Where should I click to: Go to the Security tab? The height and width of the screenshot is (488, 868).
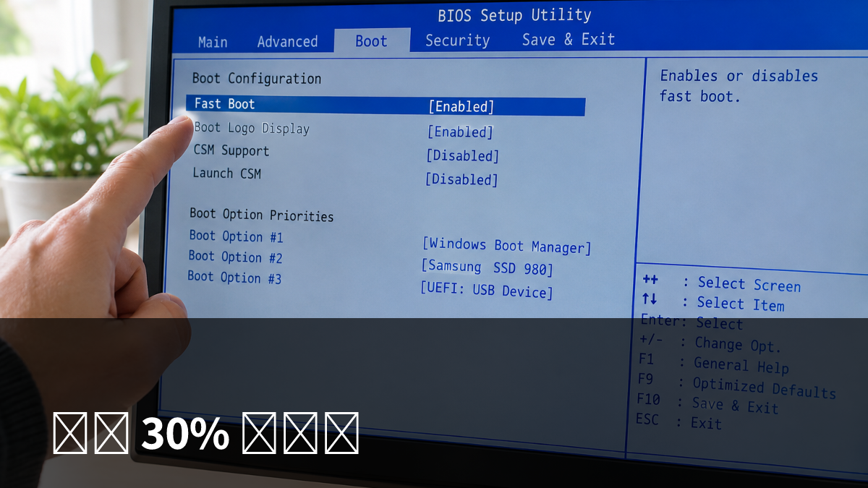click(457, 40)
